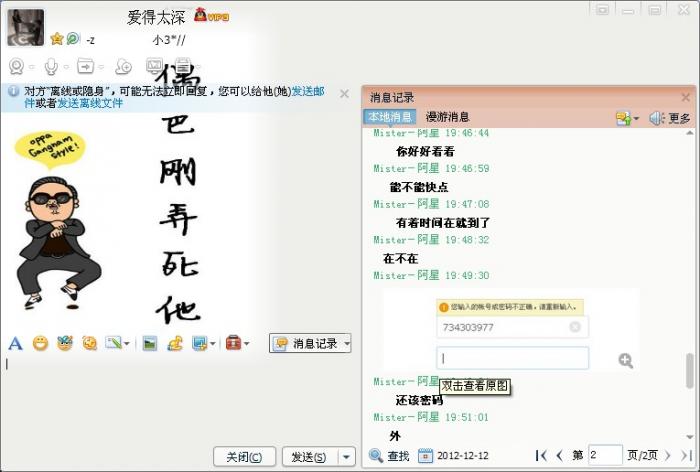Screen dimensions: 700x472
Task: Go to first page of history
Action: [541, 455]
